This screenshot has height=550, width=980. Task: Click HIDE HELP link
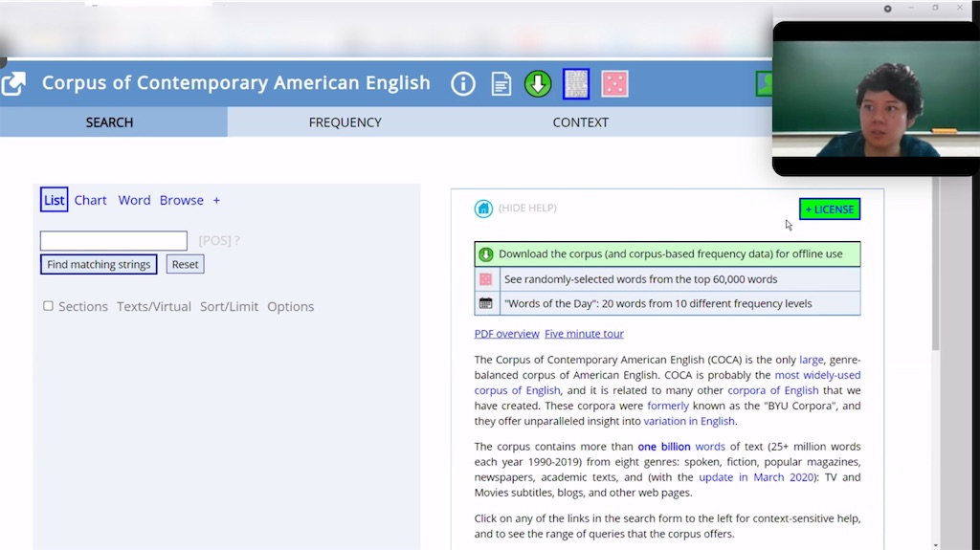pos(527,209)
